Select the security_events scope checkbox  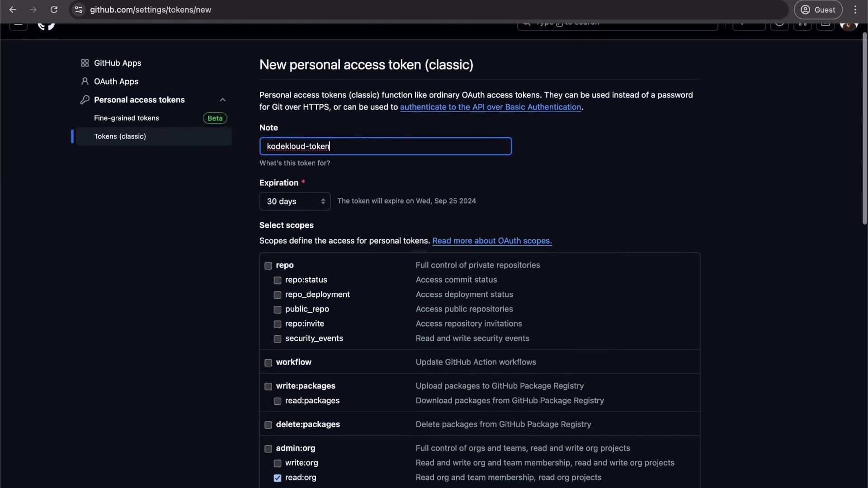click(x=278, y=339)
